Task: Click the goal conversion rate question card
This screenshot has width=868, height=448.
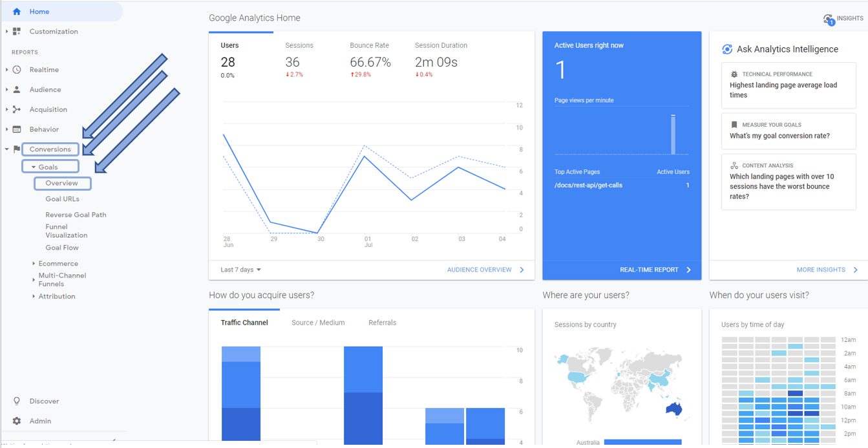Action: pos(789,131)
